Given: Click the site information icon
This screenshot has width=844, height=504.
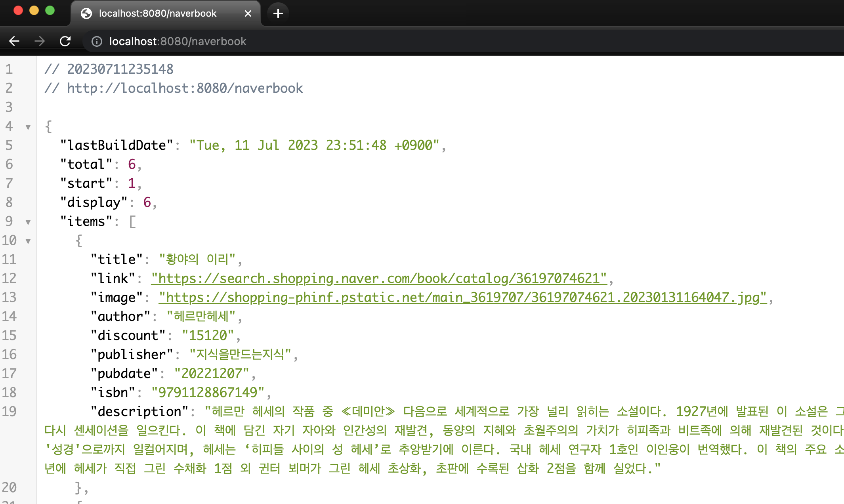Looking at the screenshot, I should click(97, 41).
